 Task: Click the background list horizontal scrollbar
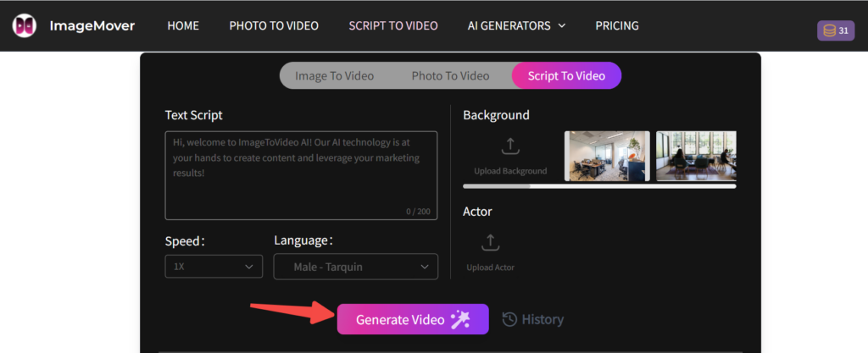coord(599,187)
